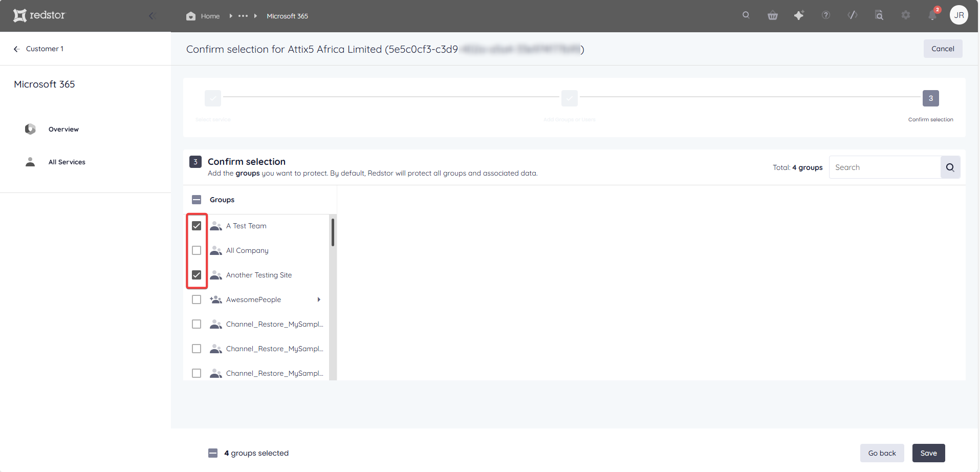Expand the breadcrumb ellipsis menu
The image size is (980, 472).
pos(243,16)
